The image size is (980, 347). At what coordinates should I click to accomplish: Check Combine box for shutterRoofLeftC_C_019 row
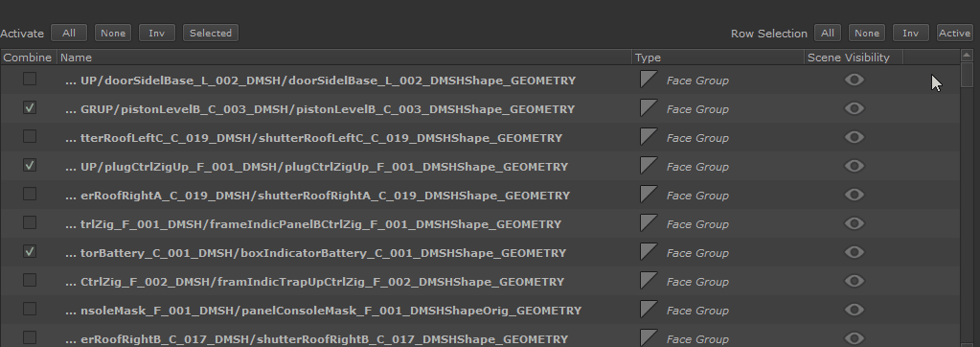[30, 136]
